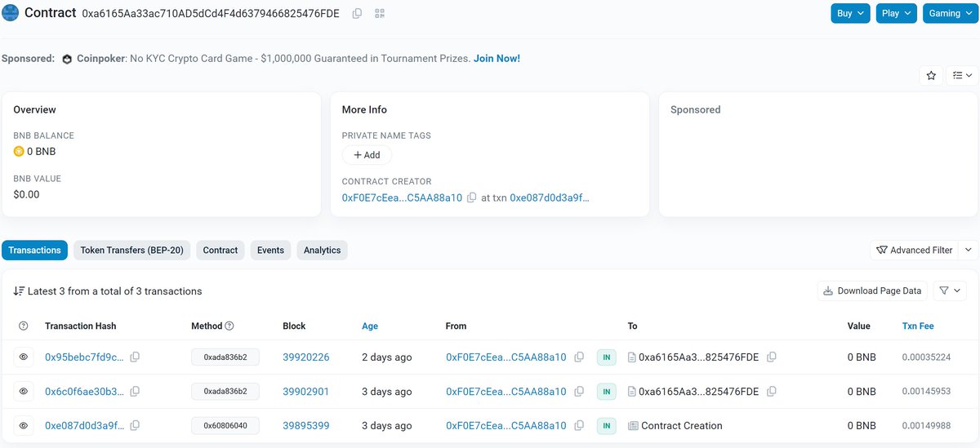This screenshot has height=448, width=980.
Task: Click the Join Now sponsored link
Action: point(497,59)
